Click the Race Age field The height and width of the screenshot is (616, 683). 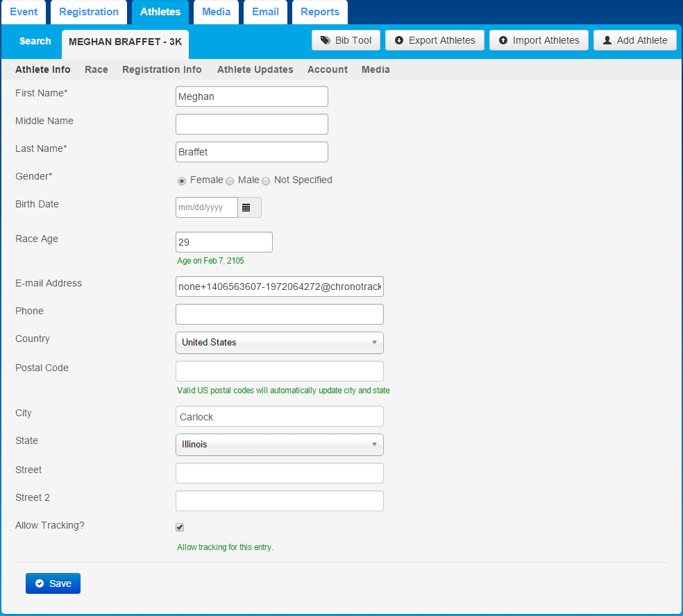pos(224,242)
